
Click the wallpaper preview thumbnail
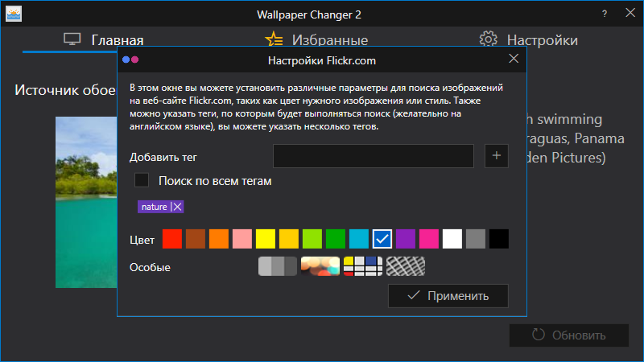(x=86, y=203)
